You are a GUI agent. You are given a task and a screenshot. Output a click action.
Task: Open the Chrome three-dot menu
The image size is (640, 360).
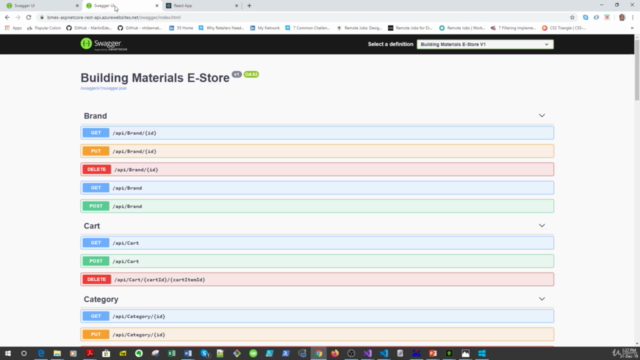pos(633,18)
